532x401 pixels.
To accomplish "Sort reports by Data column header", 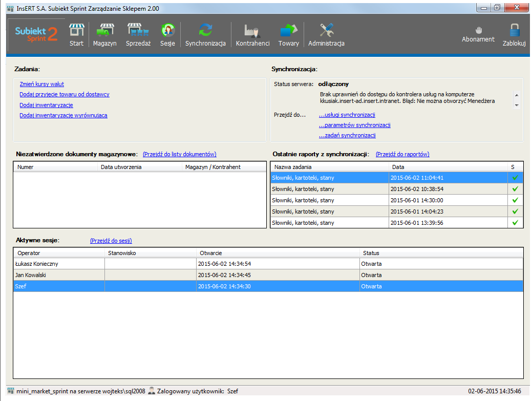I will pos(448,167).
